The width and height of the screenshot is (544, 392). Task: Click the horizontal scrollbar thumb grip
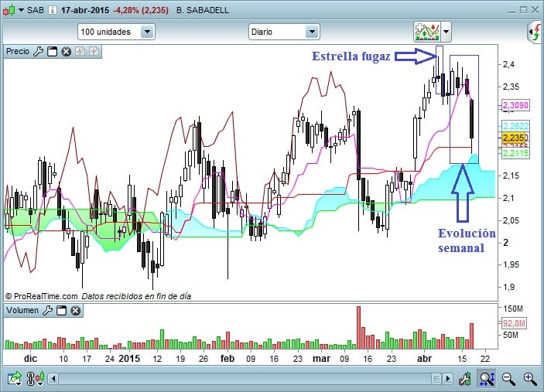436,379
